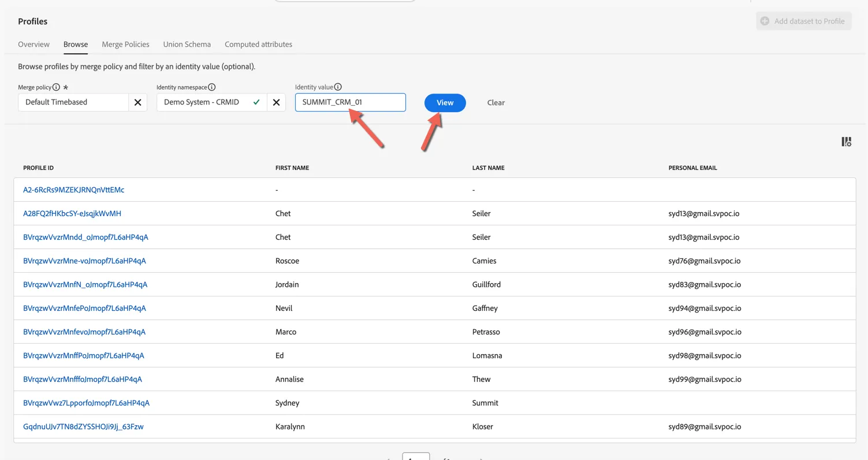Click the plus icon on Add dataset
This screenshot has height=460, width=868.
coord(765,21)
